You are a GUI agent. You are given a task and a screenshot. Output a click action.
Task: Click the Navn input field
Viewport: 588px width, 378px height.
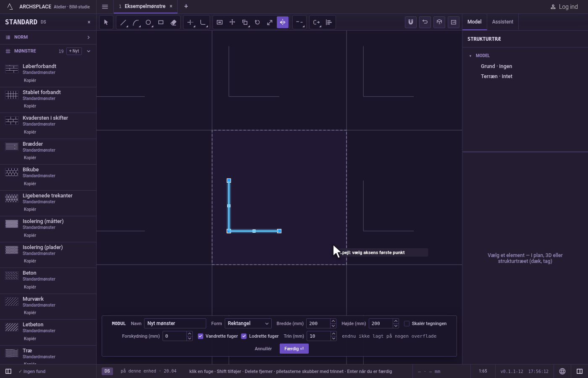pyautogui.click(x=175, y=323)
